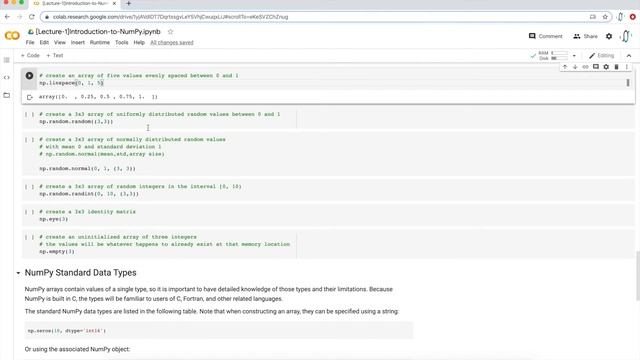Open the File menu
The height and width of the screenshot is (360, 640).
30,42
